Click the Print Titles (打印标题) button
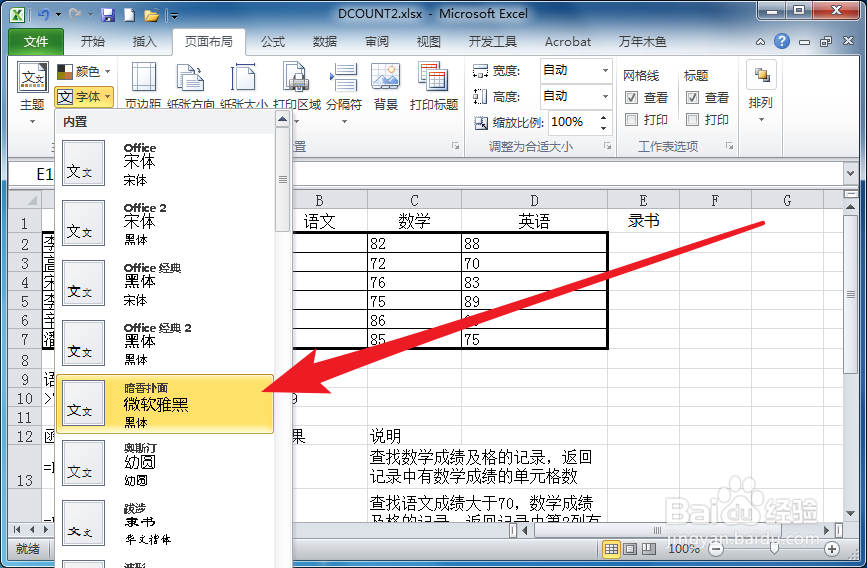 click(x=434, y=85)
